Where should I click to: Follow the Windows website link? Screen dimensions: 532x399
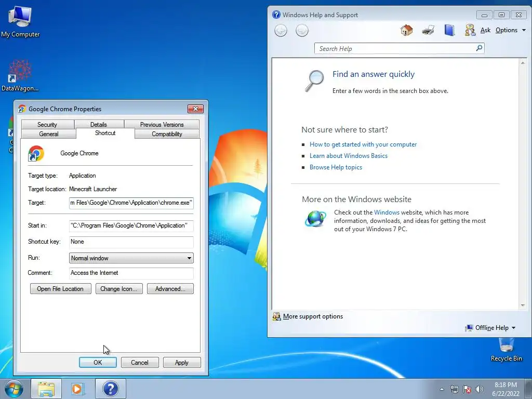[x=387, y=212]
